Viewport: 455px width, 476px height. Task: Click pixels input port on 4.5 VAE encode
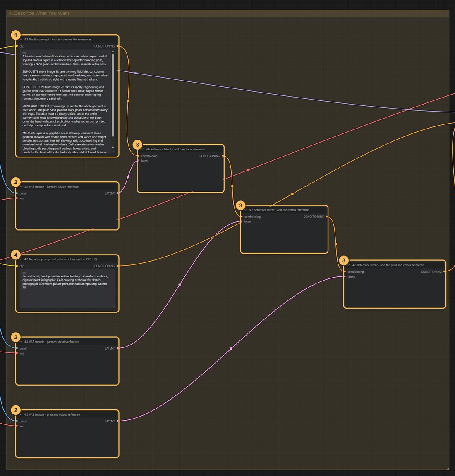(17, 421)
